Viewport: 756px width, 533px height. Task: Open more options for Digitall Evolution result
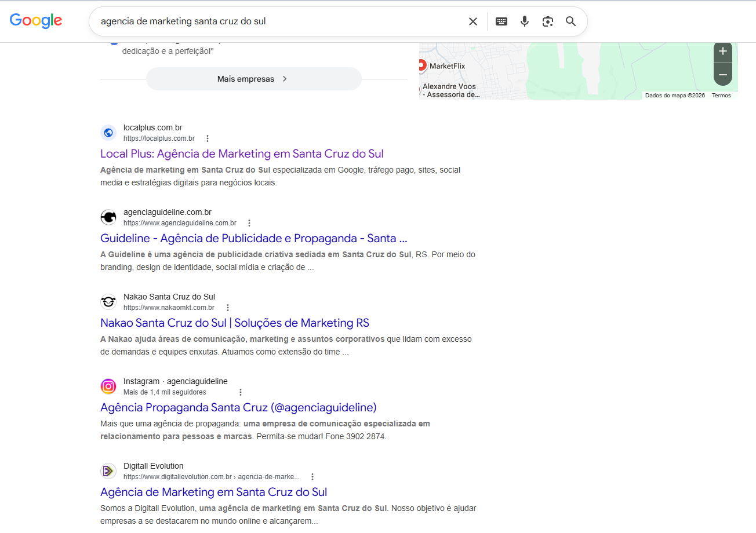(312, 477)
